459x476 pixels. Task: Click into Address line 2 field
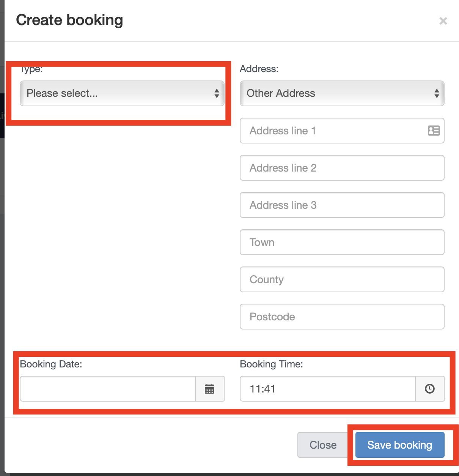coord(342,168)
